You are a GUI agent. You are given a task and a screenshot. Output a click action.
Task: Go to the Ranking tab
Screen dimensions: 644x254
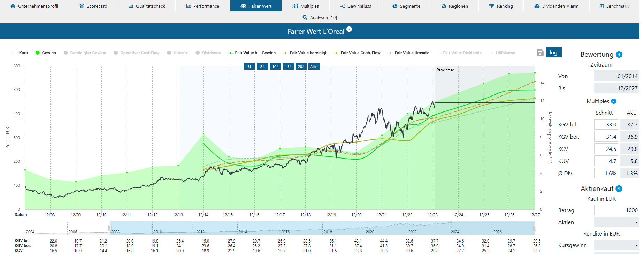pos(501,6)
